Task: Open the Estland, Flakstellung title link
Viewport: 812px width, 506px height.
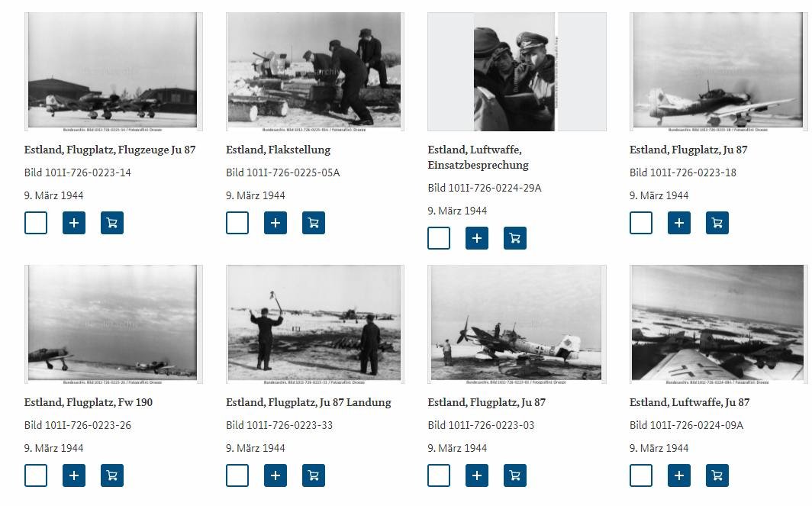Action: click(278, 150)
